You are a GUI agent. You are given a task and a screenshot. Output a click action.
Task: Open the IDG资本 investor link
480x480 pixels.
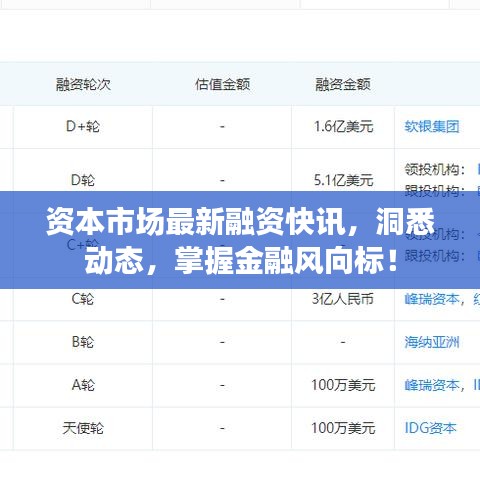tap(430, 428)
